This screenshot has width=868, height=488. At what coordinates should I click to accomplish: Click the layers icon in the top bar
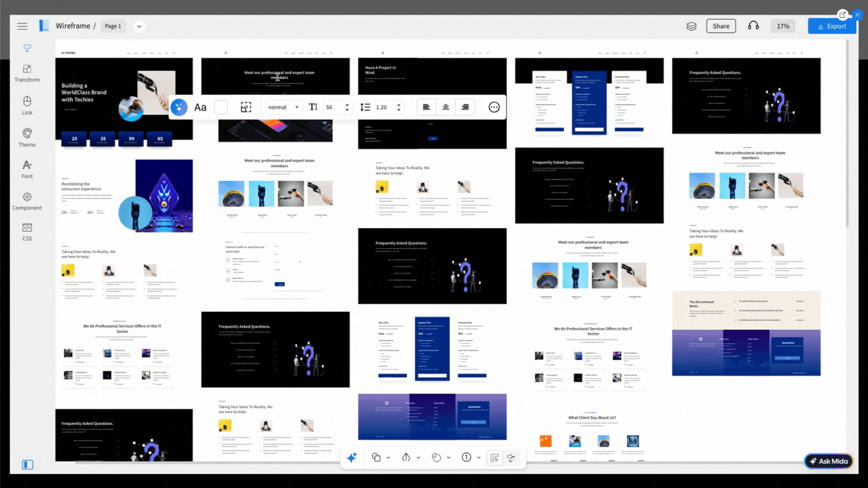point(691,26)
